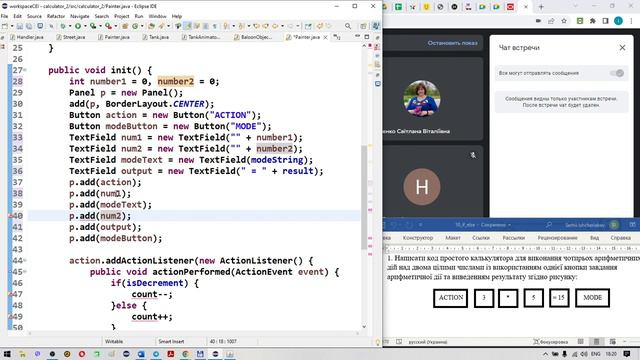Switch to the BaloonObjec... editor tab
640x360 pixels.
[x=253, y=37]
